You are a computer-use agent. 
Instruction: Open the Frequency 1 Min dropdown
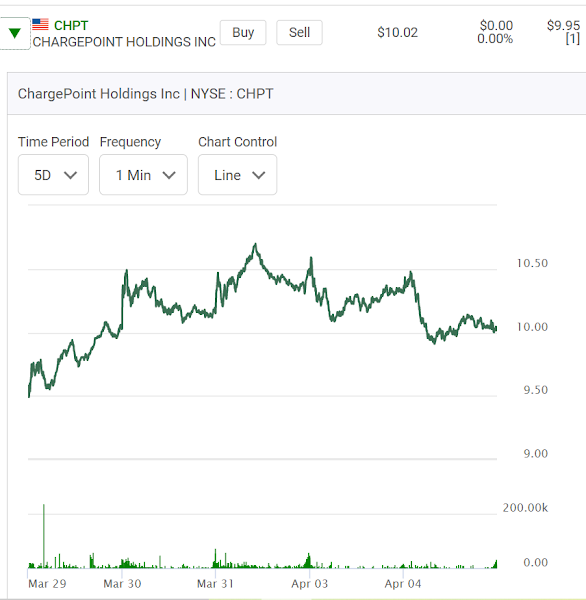point(143,175)
